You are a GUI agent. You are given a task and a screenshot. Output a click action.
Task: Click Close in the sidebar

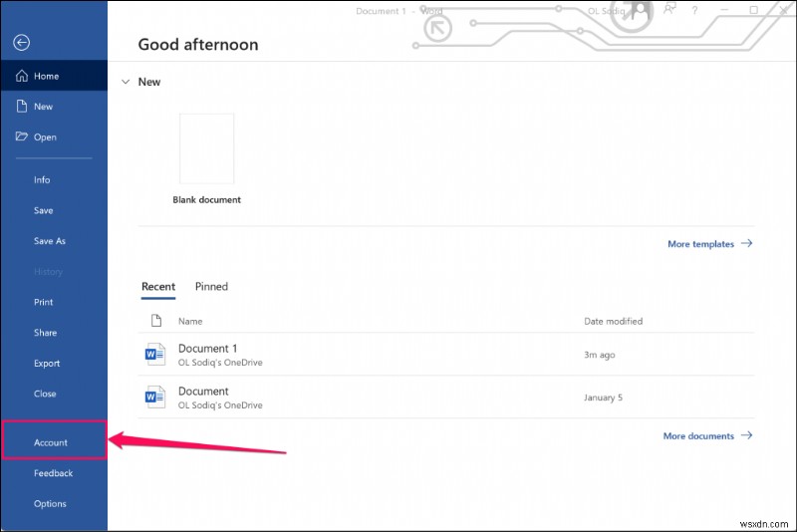(45, 394)
